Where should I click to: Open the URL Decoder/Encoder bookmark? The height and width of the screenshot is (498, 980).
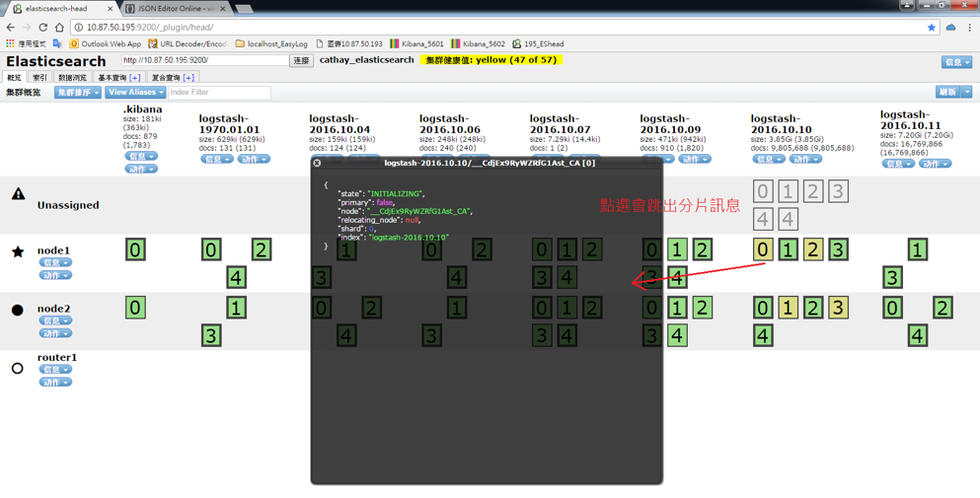pyautogui.click(x=188, y=43)
